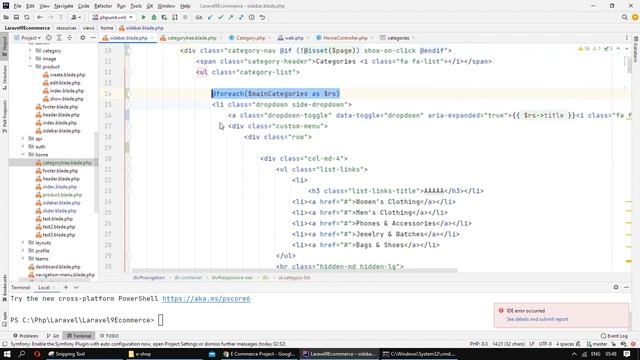Image resolution: width=640 pixels, height=360 pixels.
Task: Open Git history clock icon
Action: coord(251,18)
